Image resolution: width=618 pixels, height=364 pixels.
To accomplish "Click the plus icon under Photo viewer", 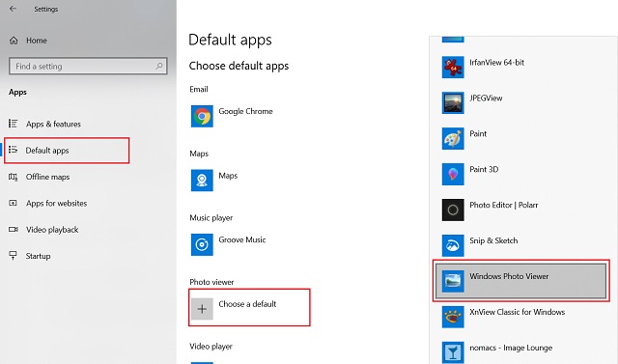I will (202, 309).
